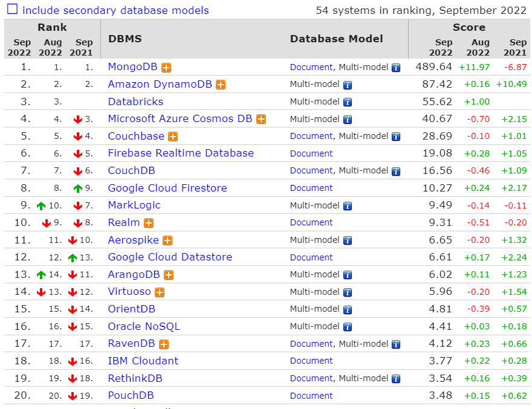
Task: Open the RethinkDB link
Action: click(x=135, y=378)
